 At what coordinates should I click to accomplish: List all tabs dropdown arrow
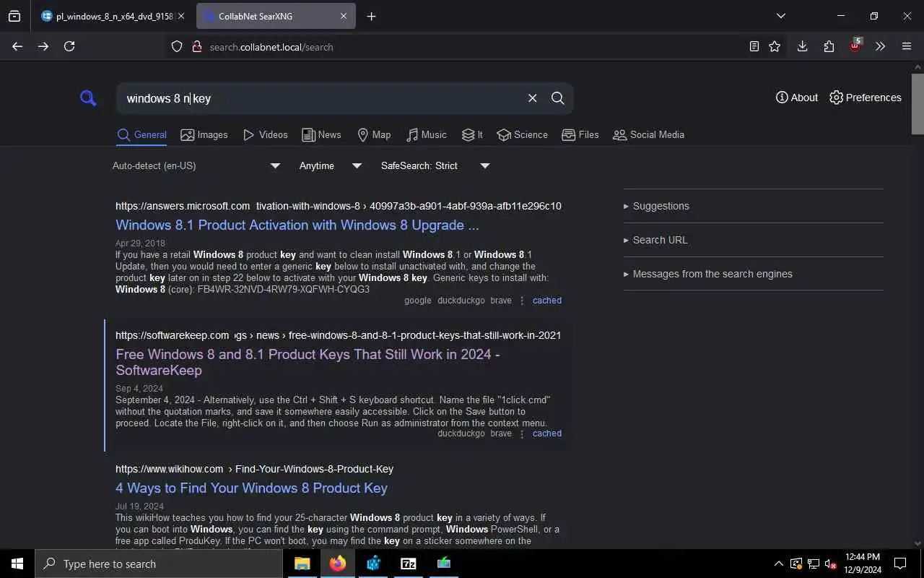[x=780, y=16]
